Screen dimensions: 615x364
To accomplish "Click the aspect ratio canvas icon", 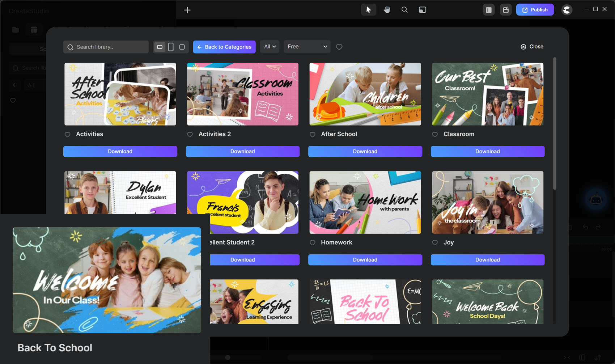I will click(422, 10).
